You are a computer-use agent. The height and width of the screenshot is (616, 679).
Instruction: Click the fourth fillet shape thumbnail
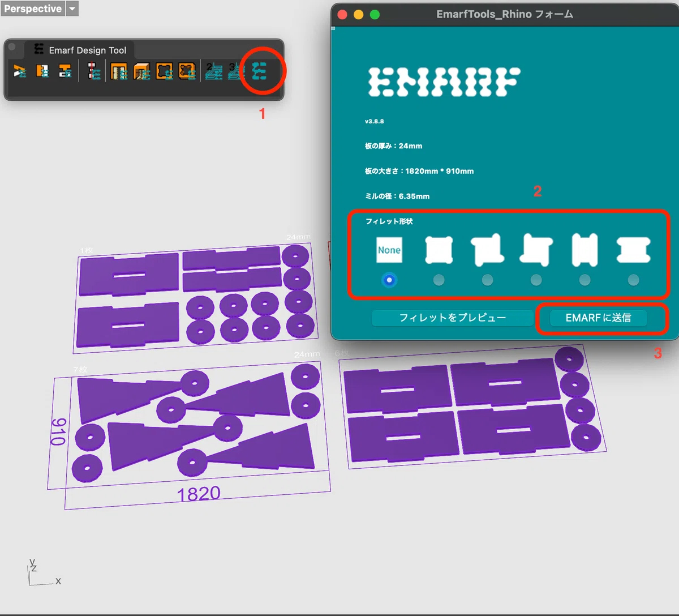(536, 250)
